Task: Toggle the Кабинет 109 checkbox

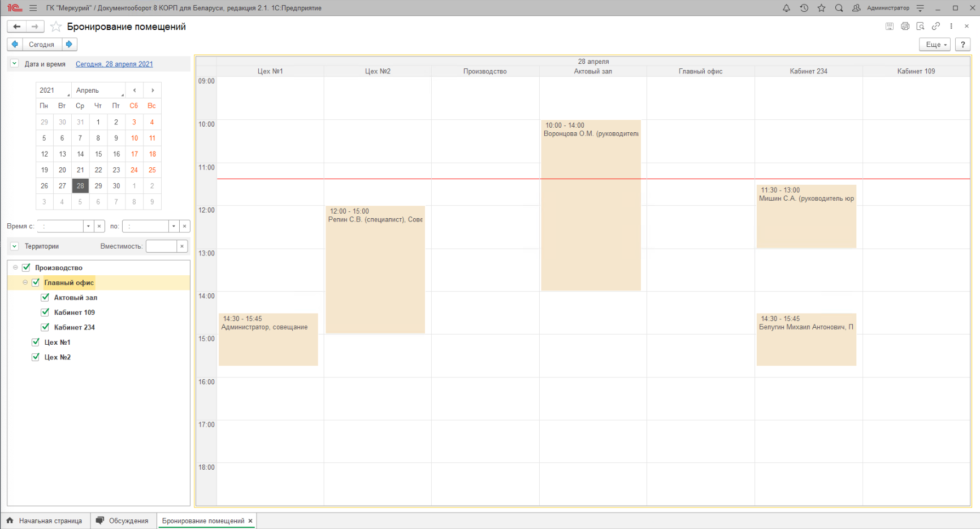Action: pos(45,312)
